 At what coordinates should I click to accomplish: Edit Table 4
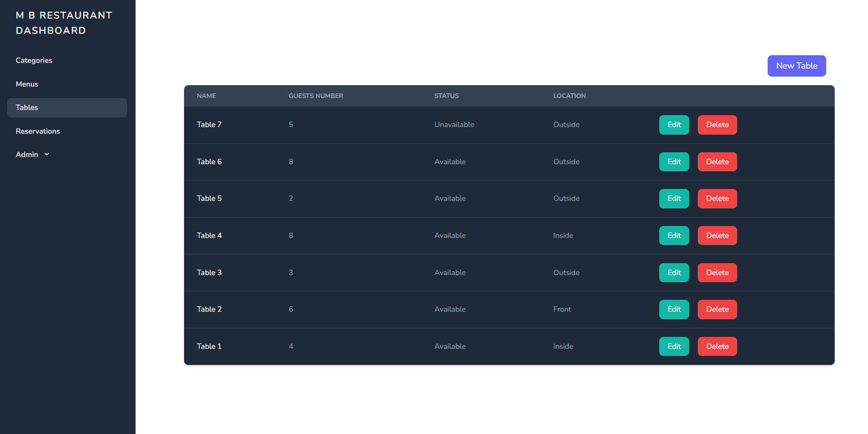(x=674, y=236)
